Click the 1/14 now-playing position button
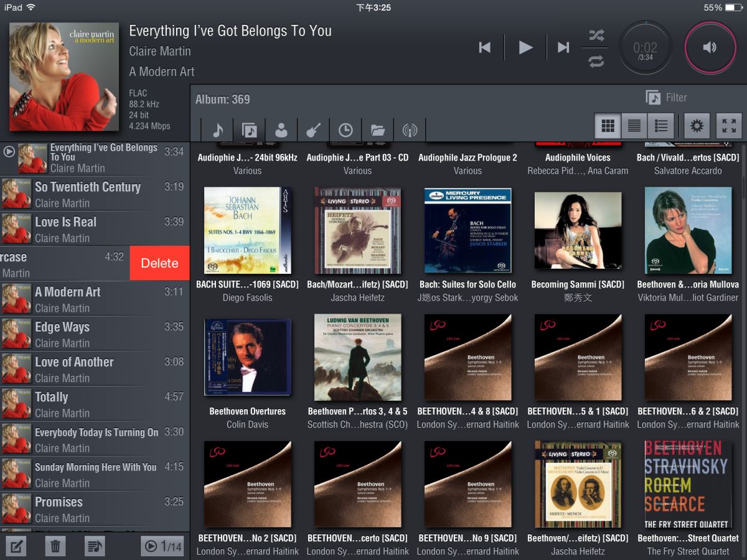The image size is (747, 560). pos(162,546)
